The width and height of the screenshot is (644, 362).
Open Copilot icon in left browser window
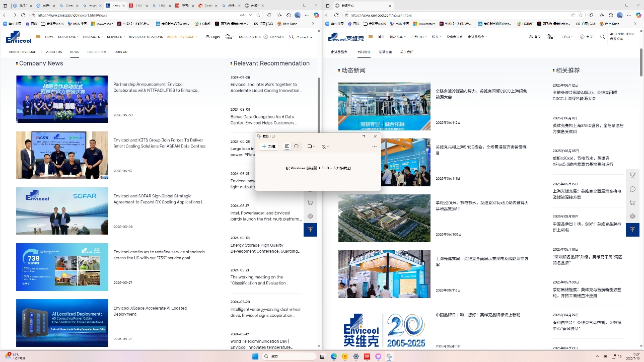316,15
